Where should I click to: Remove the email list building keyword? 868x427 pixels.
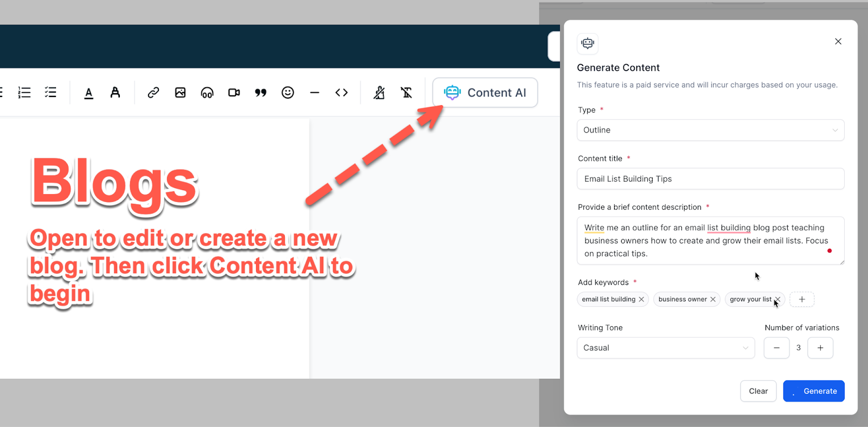pyautogui.click(x=641, y=299)
